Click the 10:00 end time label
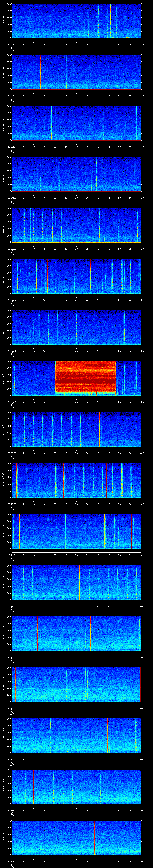This screenshot has width=153, height=868. [x=141, y=453]
